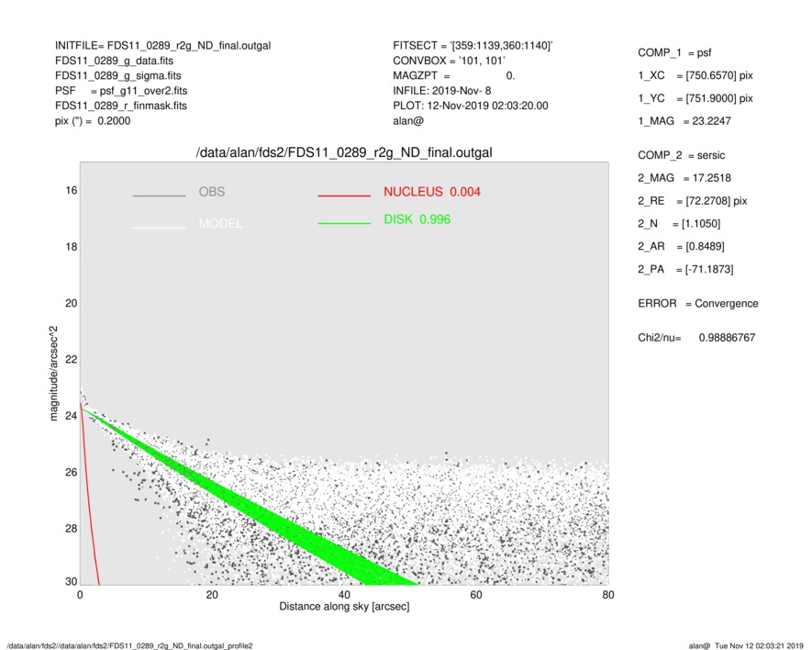Click the MAGZPT = 0. line

(x=454, y=75)
